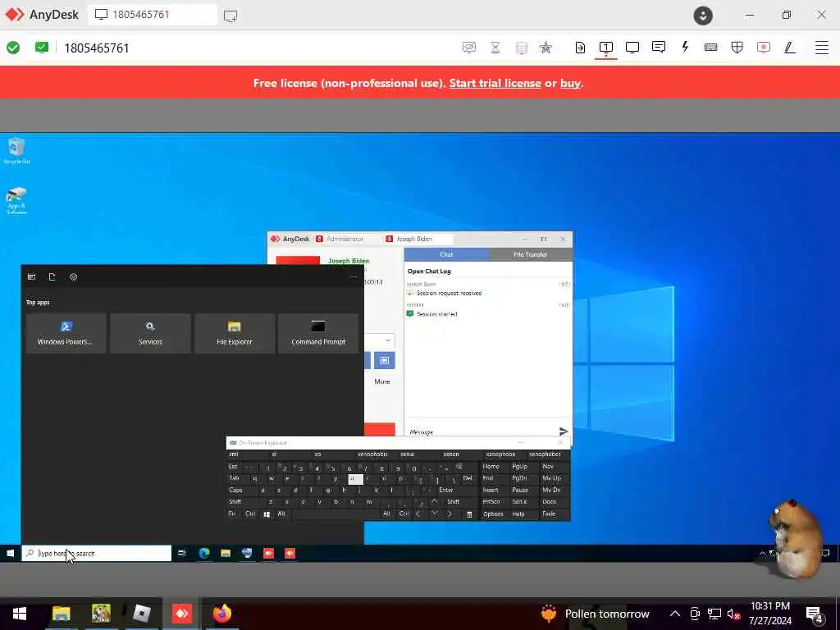Toggle the Nav key on the On-Screen Keyboard
Image resolution: width=840 pixels, height=630 pixels.
548,466
